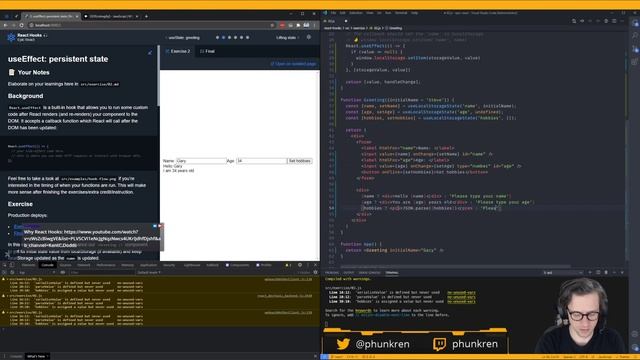Select JavaScript context 'top' dropdown
The image size is (640, 360).
point(38,272)
